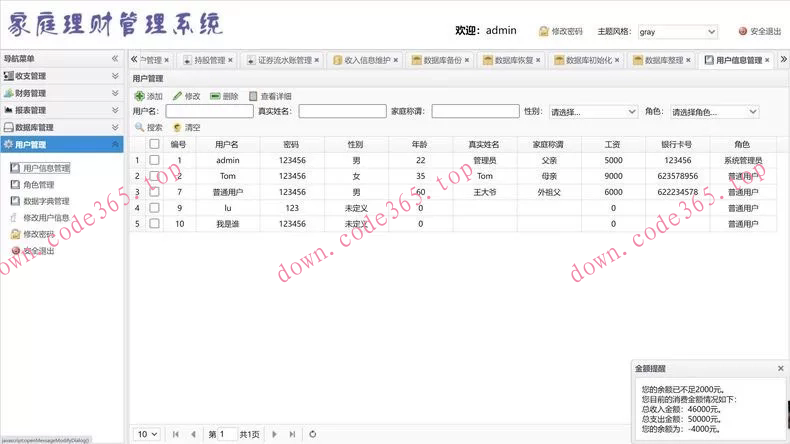Click the 删除 delete icon
This screenshot has height=444, width=790.
215,96
